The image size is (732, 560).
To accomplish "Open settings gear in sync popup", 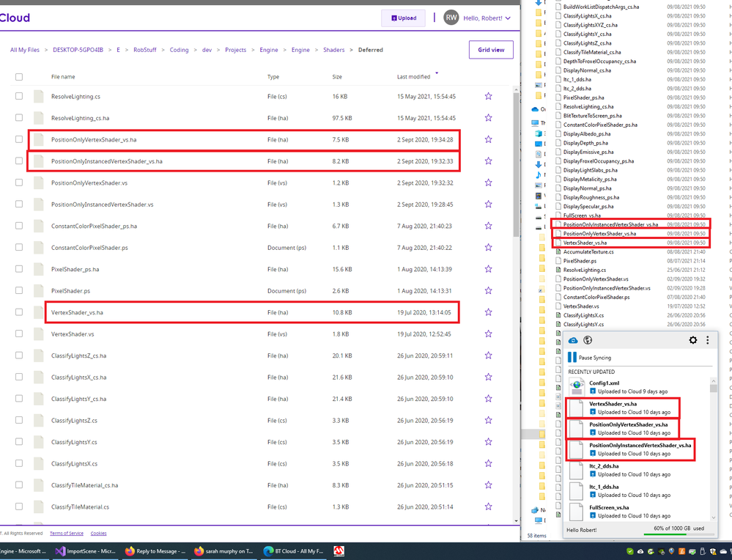I will coord(693,340).
